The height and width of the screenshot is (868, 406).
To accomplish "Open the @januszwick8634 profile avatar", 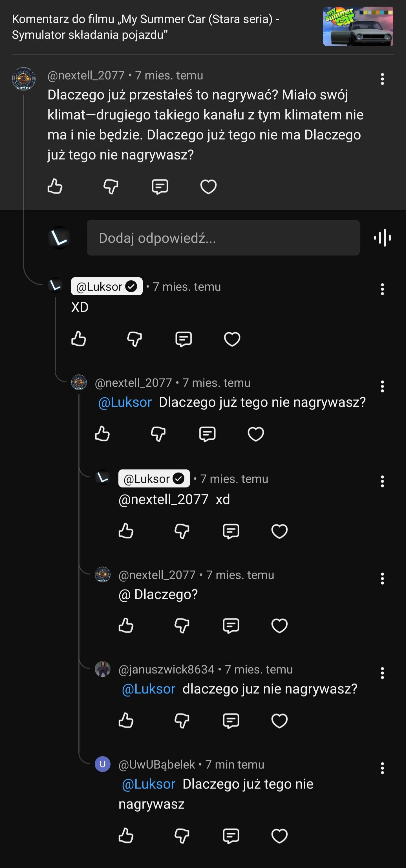I will (103, 669).
